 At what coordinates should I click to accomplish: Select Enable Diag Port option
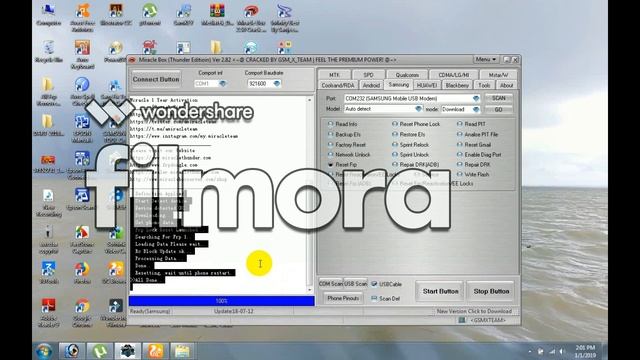[479, 155]
